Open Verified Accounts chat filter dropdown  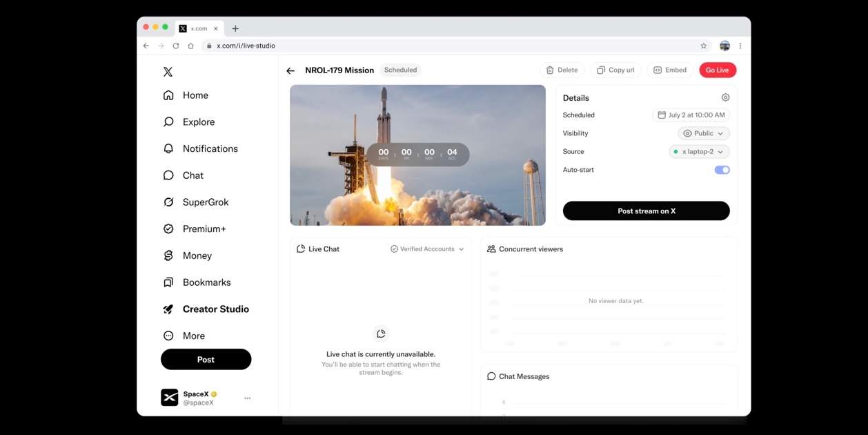tap(427, 249)
